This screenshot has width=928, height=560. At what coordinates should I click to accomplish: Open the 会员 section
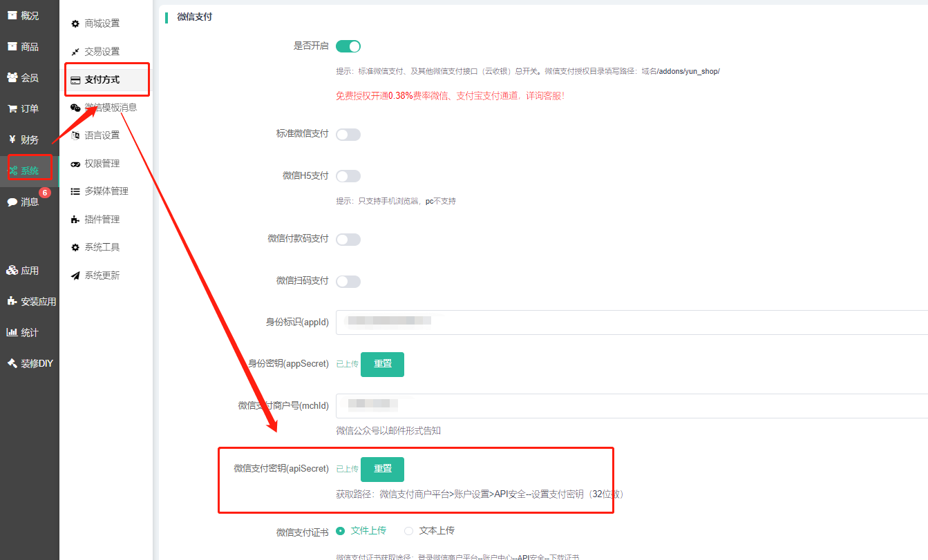click(x=30, y=77)
